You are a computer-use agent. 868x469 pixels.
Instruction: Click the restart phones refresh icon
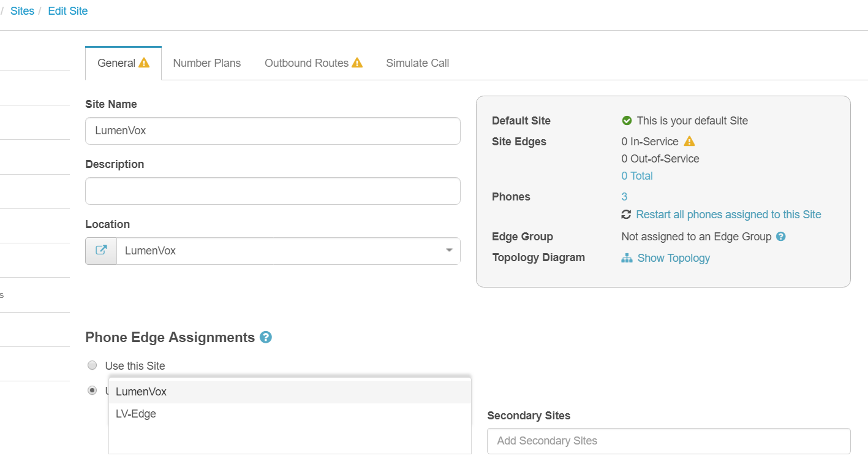coord(626,215)
